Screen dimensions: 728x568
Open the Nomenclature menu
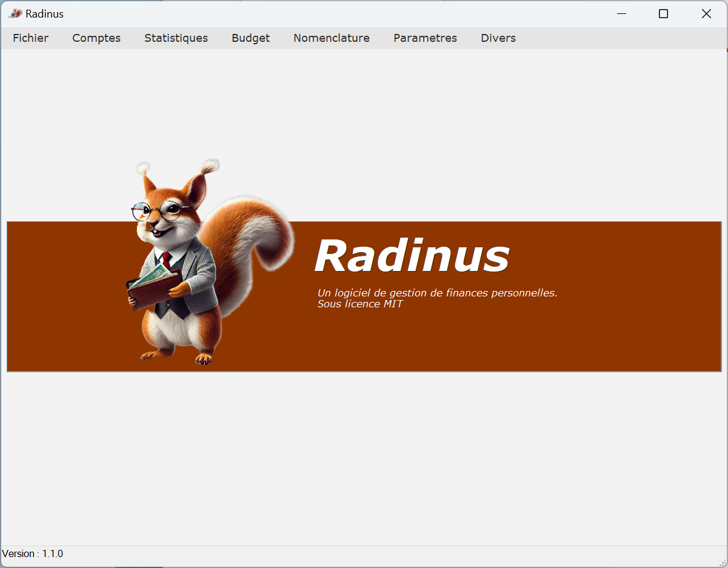pos(331,38)
